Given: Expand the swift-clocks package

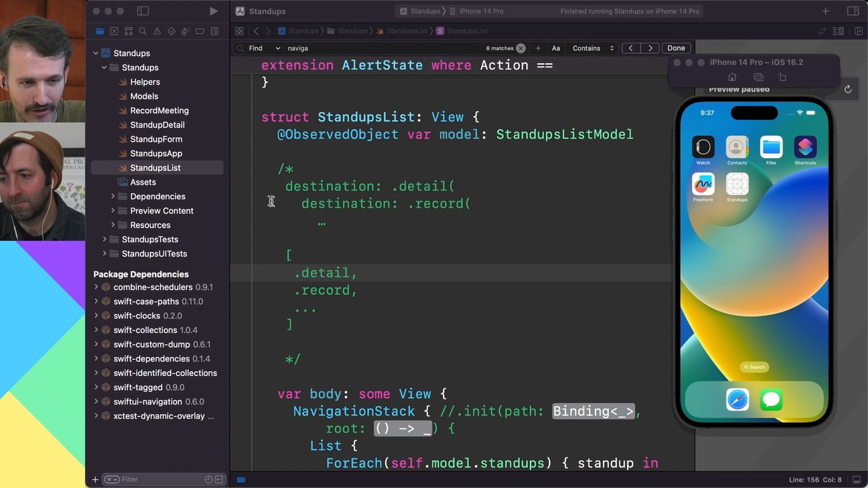Looking at the screenshot, I should [x=97, y=316].
